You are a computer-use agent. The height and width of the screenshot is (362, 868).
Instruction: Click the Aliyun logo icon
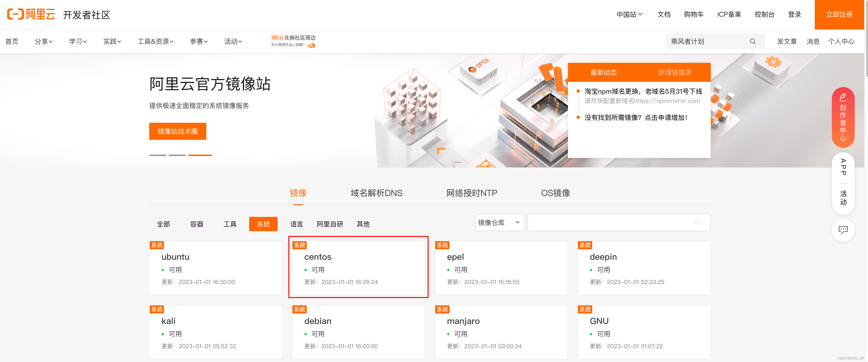click(31, 14)
